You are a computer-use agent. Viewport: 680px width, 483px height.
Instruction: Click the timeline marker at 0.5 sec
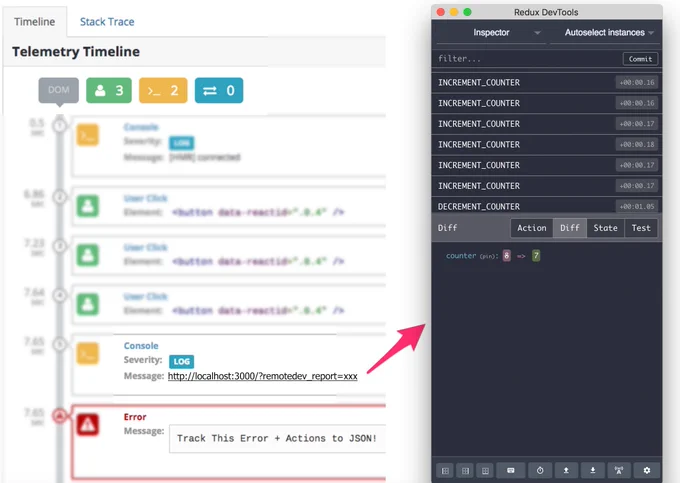click(x=59, y=126)
